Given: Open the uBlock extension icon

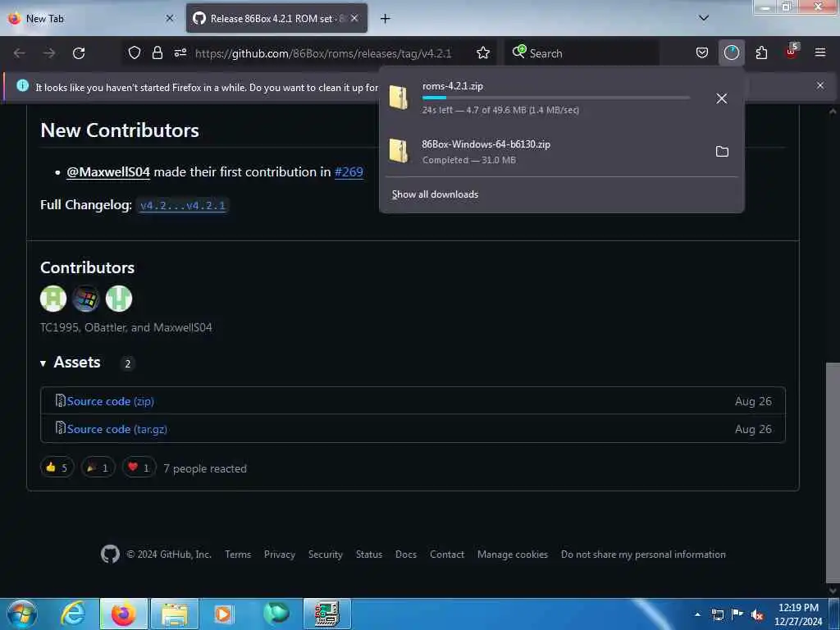Looking at the screenshot, I should (x=792, y=52).
